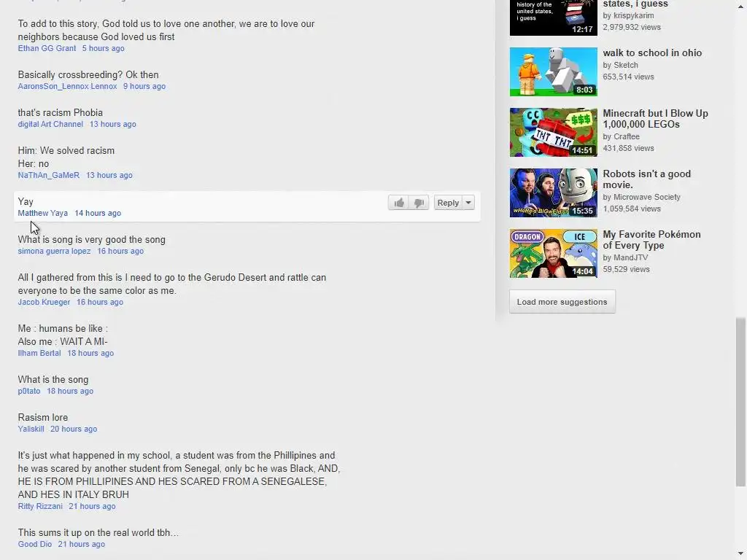Click the page vertical scrollbar thumb
The height and width of the screenshot is (560, 747).
(740, 402)
